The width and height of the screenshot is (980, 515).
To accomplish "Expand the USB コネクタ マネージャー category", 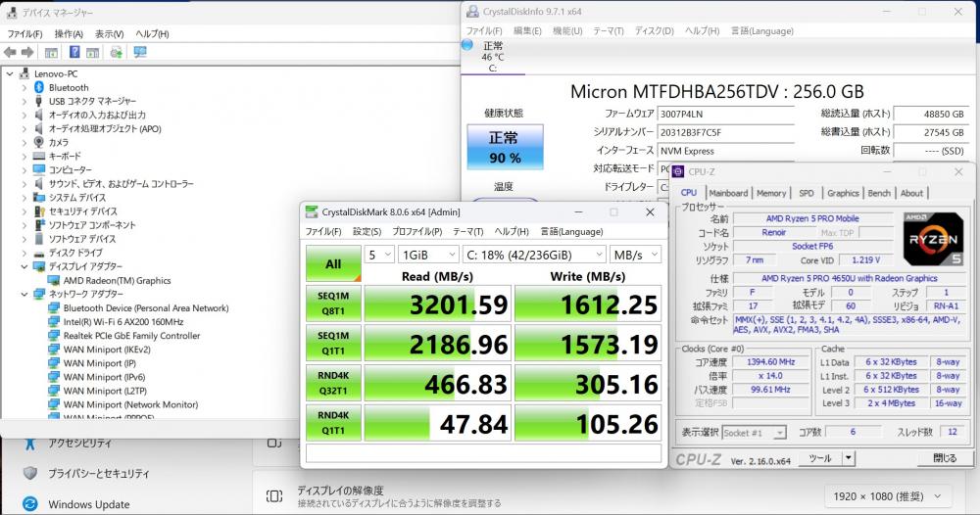I will 24,101.
